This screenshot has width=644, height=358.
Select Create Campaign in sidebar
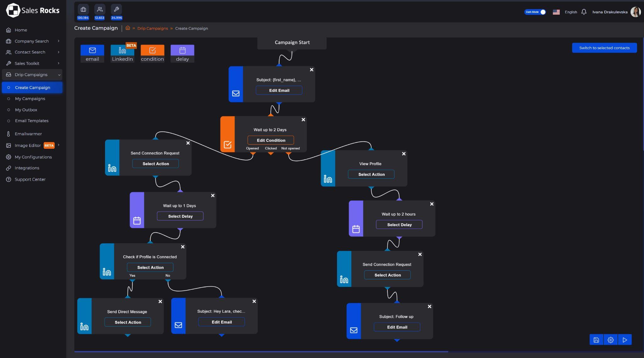[32, 87]
